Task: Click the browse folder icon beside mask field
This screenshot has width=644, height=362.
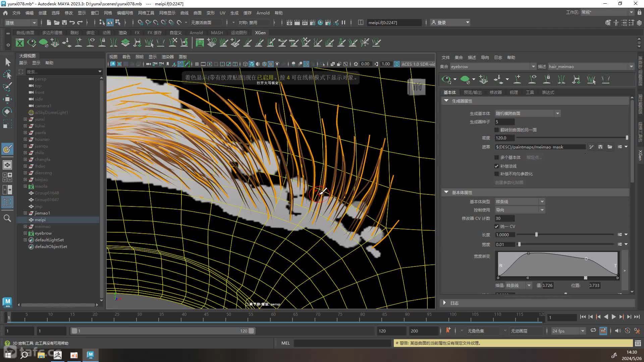Action: pos(610,147)
